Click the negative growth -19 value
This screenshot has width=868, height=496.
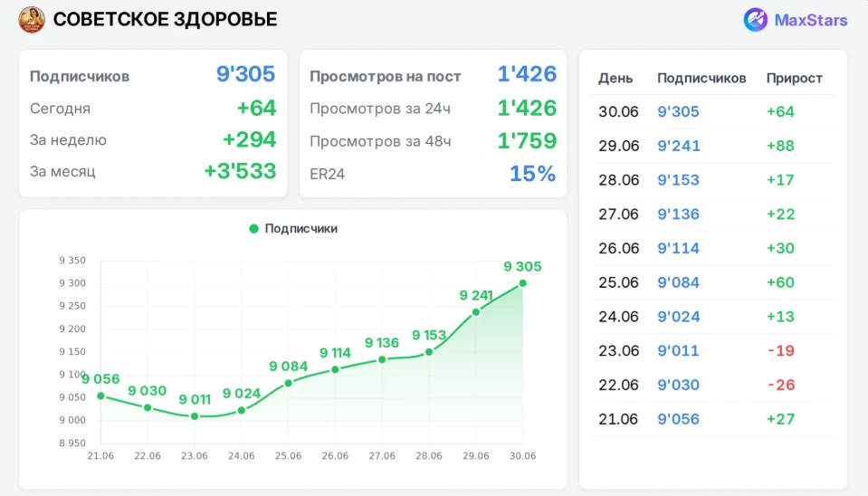pyautogui.click(x=781, y=351)
